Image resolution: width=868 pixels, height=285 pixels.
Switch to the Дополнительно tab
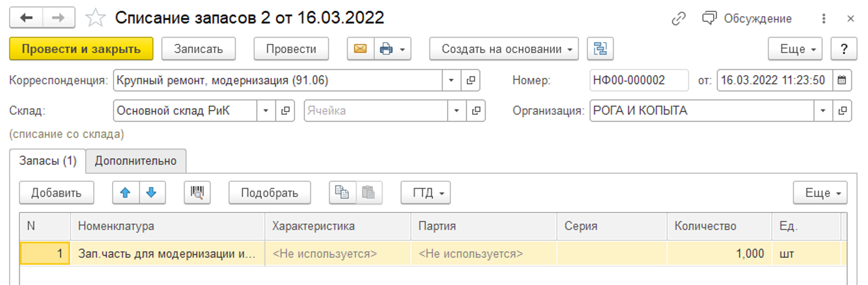[136, 161]
